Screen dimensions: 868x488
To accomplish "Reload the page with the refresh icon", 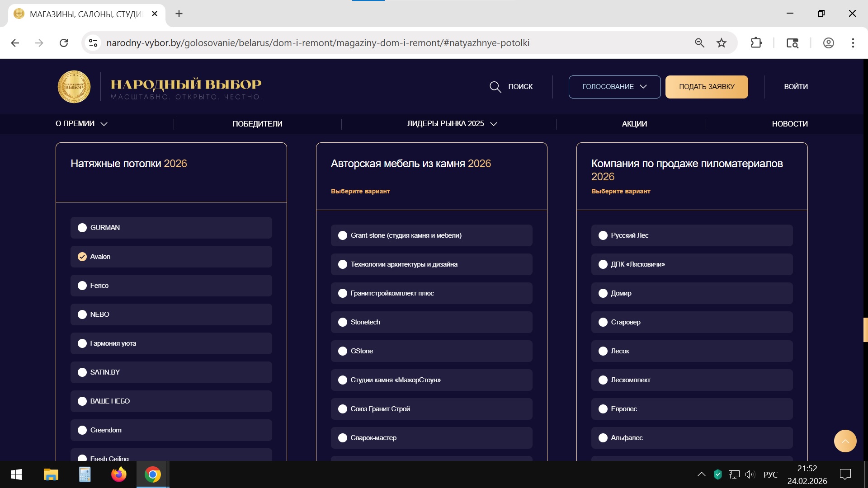I will [x=64, y=43].
